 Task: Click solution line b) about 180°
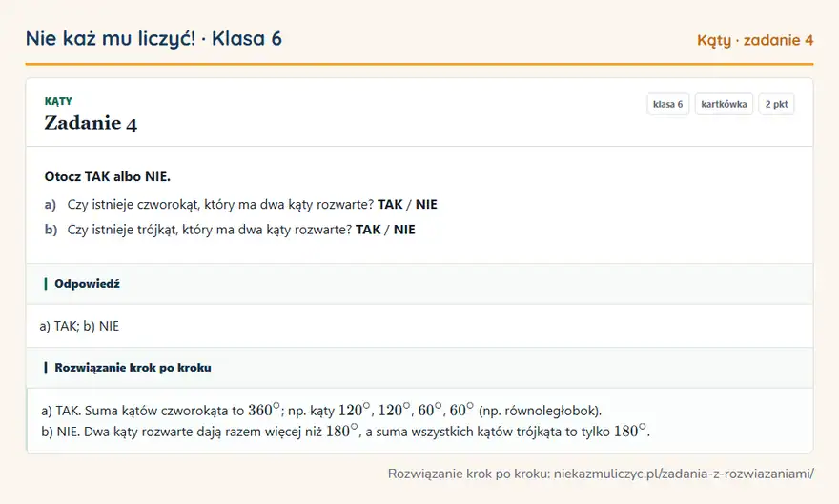click(x=346, y=432)
